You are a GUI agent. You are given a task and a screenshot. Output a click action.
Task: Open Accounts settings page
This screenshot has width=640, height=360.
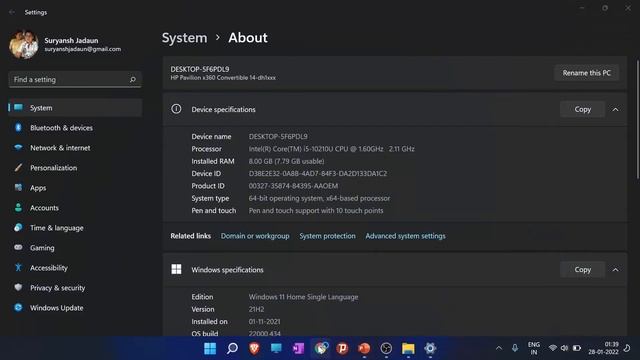(75, 208)
